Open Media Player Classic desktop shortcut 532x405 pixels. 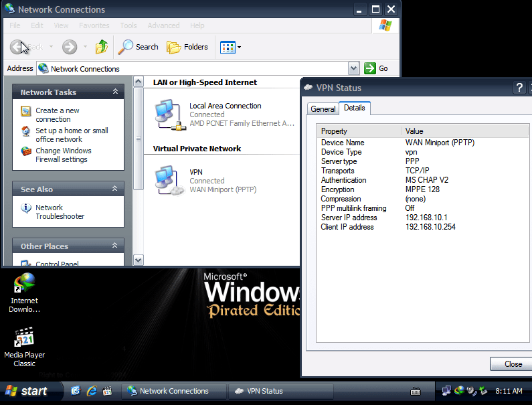click(x=25, y=347)
